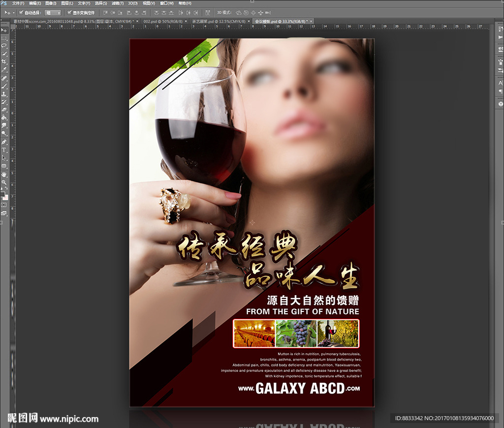The image size is (504, 428).
Task: Pick the Eyedropper tool
Action: pyautogui.click(x=4, y=69)
